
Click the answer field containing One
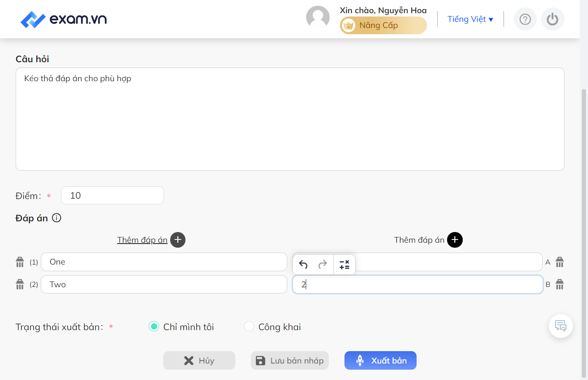164,262
